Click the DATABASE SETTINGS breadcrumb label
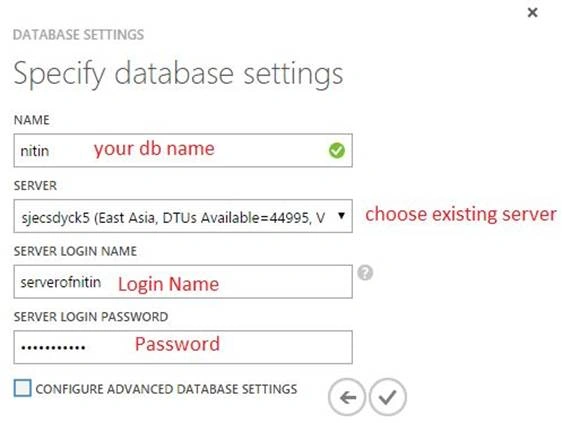 tap(78, 35)
